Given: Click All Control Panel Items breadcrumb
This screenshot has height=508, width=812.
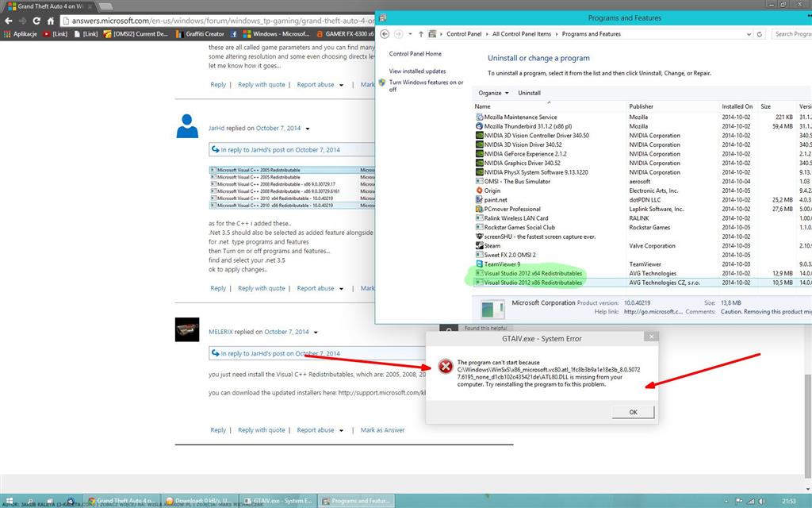Looking at the screenshot, I should coord(522,33).
